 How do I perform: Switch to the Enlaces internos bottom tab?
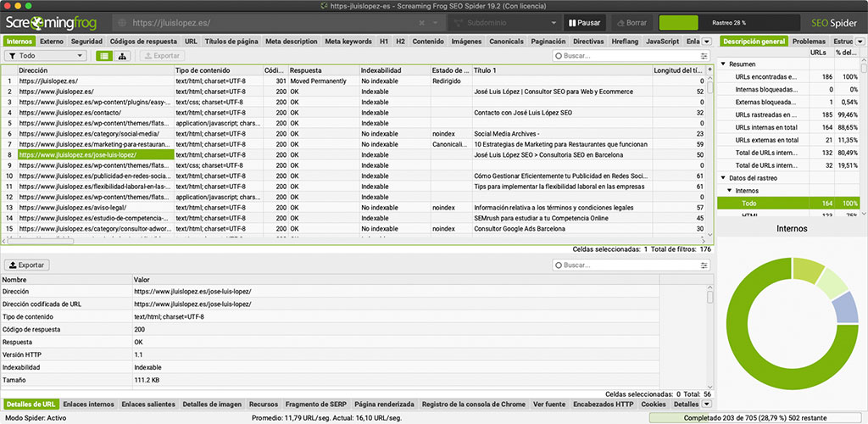[88, 404]
